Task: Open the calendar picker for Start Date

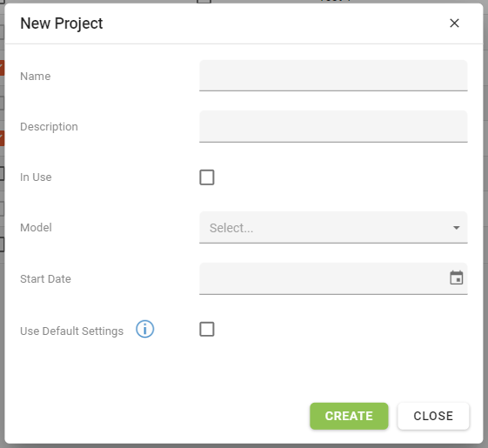Action: pos(457,277)
